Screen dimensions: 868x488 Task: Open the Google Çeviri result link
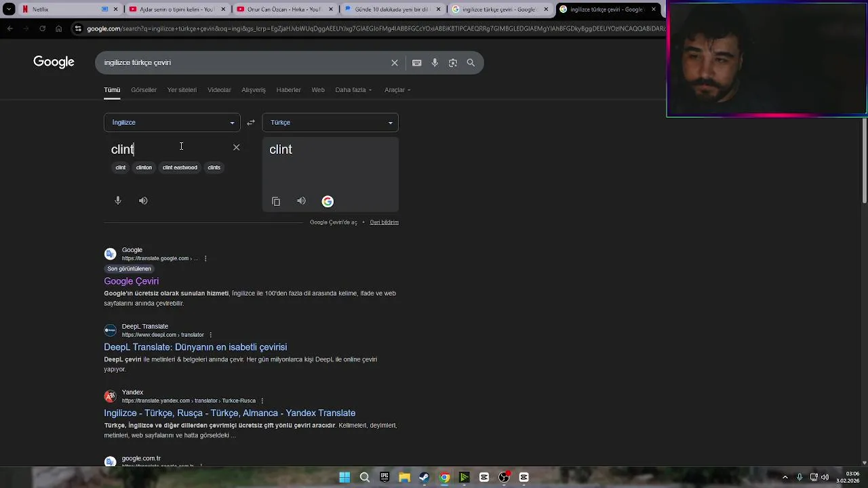(132, 281)
